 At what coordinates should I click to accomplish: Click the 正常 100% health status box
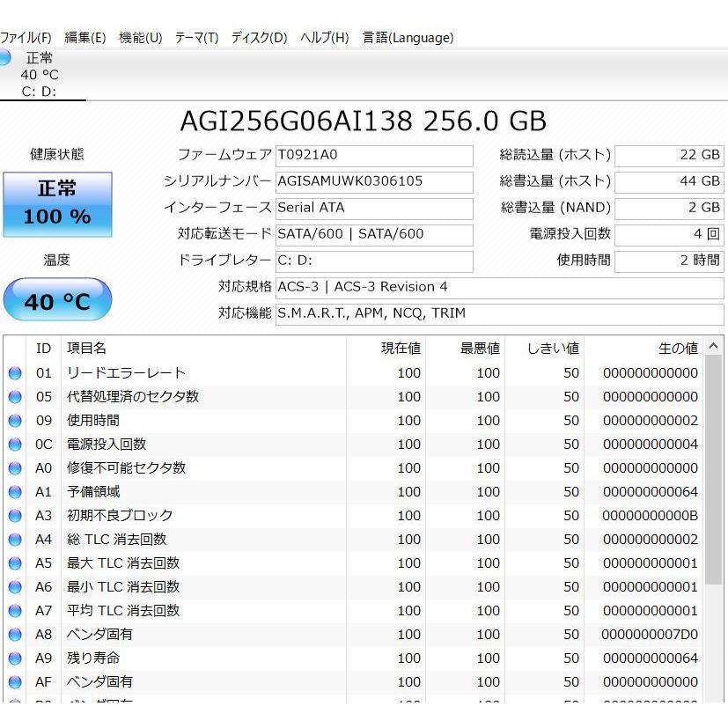(x=56, y=203)
